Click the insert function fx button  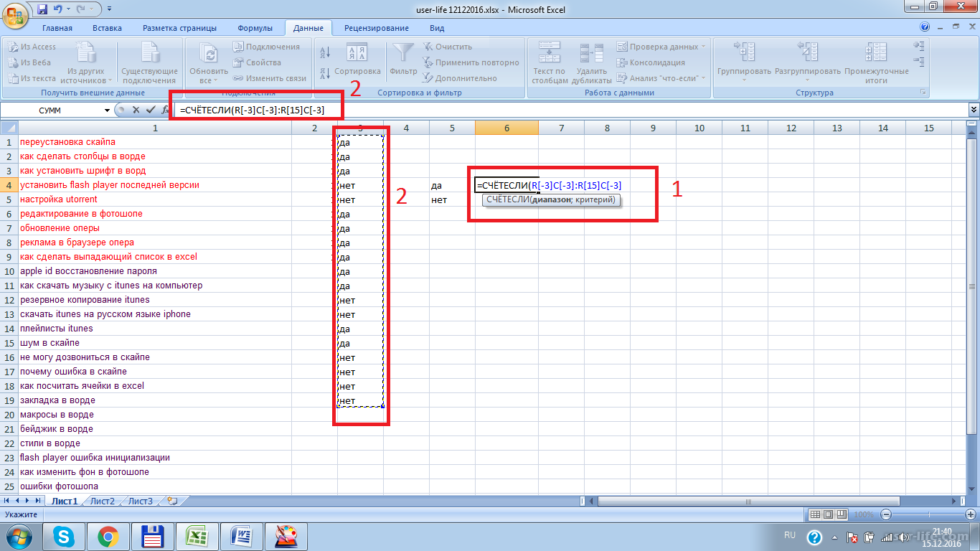click(164, 110)
